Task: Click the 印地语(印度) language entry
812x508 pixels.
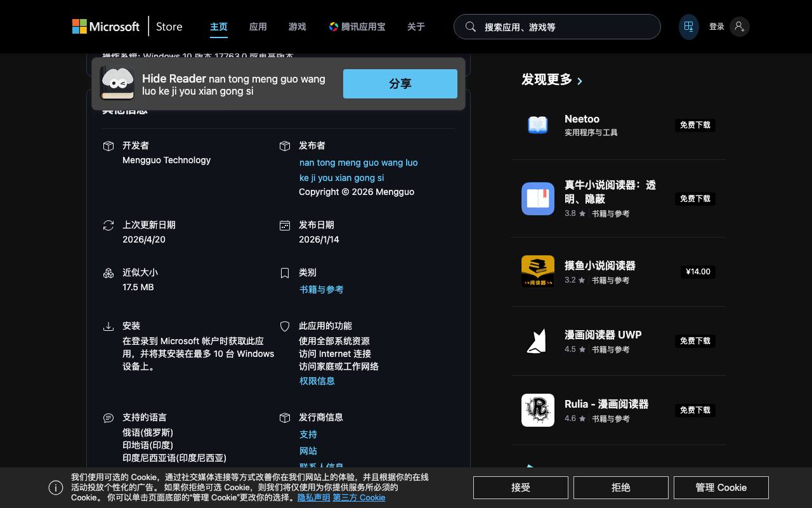Action: [148, 445]
